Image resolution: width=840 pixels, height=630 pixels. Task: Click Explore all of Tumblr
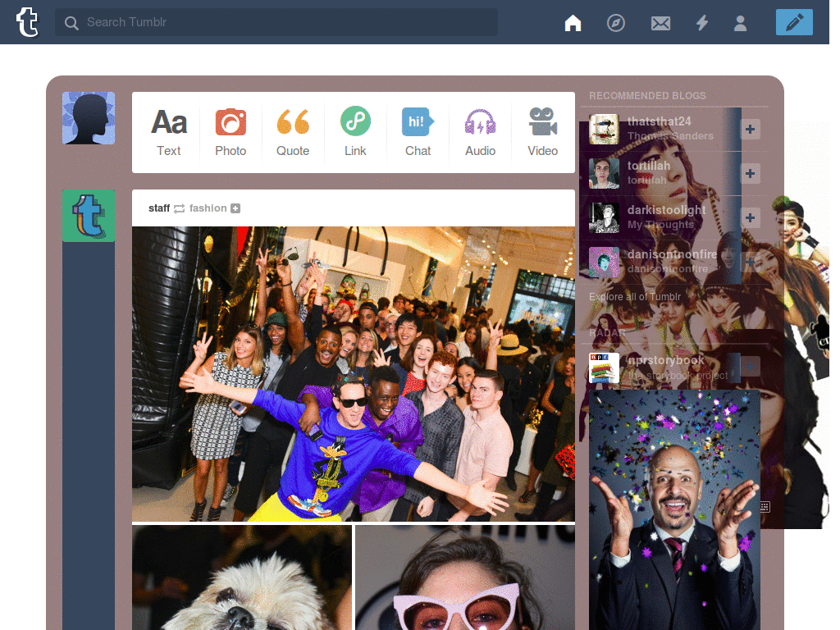(635, 297)
